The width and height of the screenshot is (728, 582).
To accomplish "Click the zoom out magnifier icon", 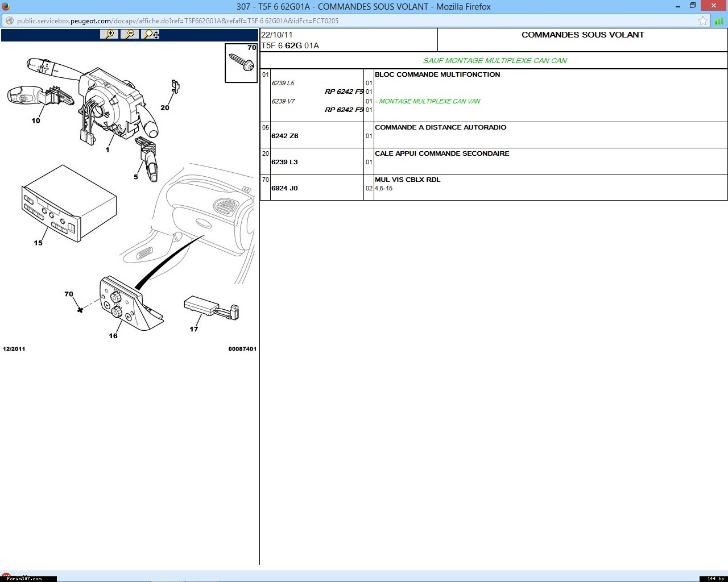I will coord(130,34).
